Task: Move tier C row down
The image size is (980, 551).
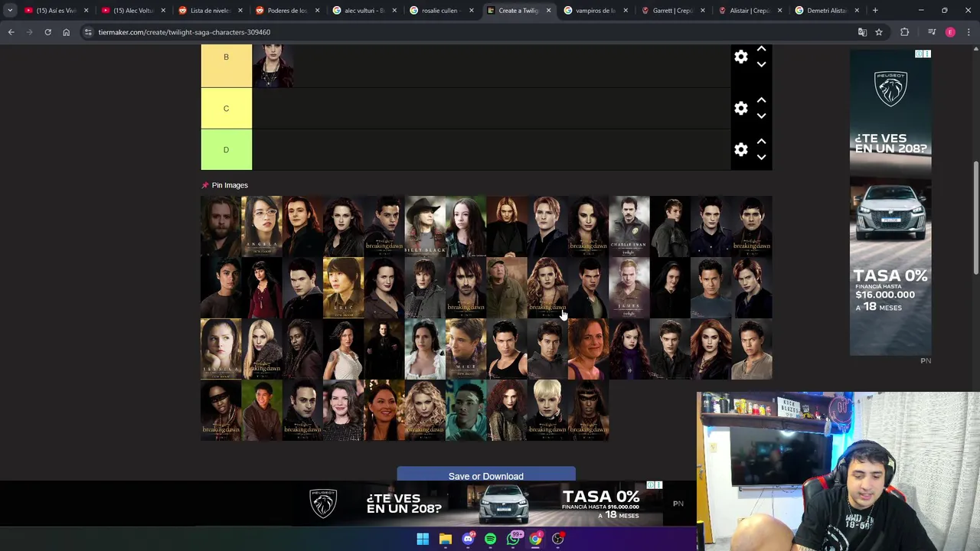Action: [761, 116]
